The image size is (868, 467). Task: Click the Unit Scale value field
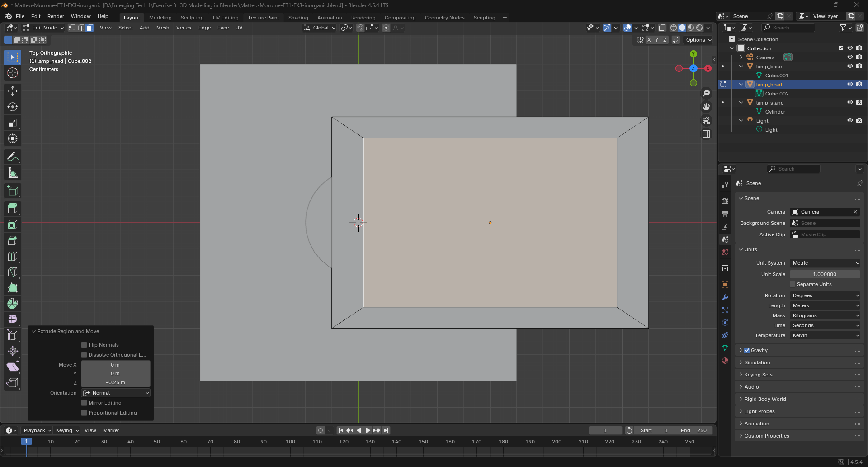click(x=825, y=274)
